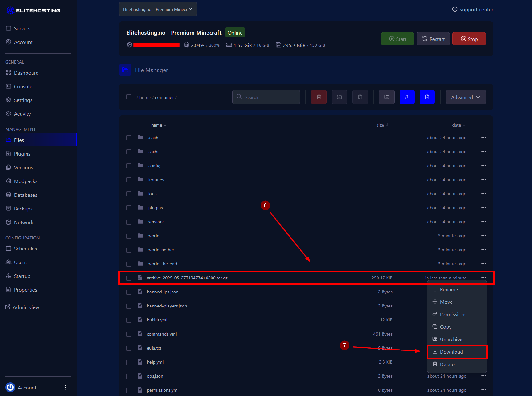
Task: Open options menu for the cache folder
Action: [484, 151]
